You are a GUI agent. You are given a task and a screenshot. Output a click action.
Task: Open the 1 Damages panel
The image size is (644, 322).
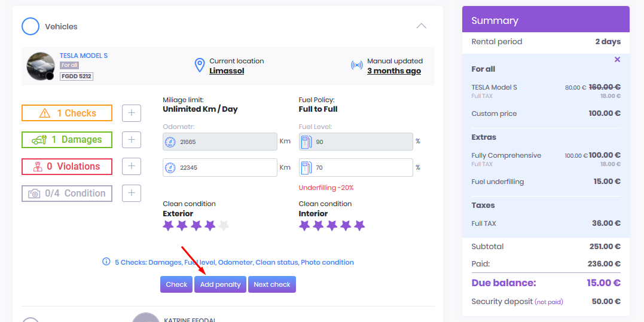(x=67, y=140)
